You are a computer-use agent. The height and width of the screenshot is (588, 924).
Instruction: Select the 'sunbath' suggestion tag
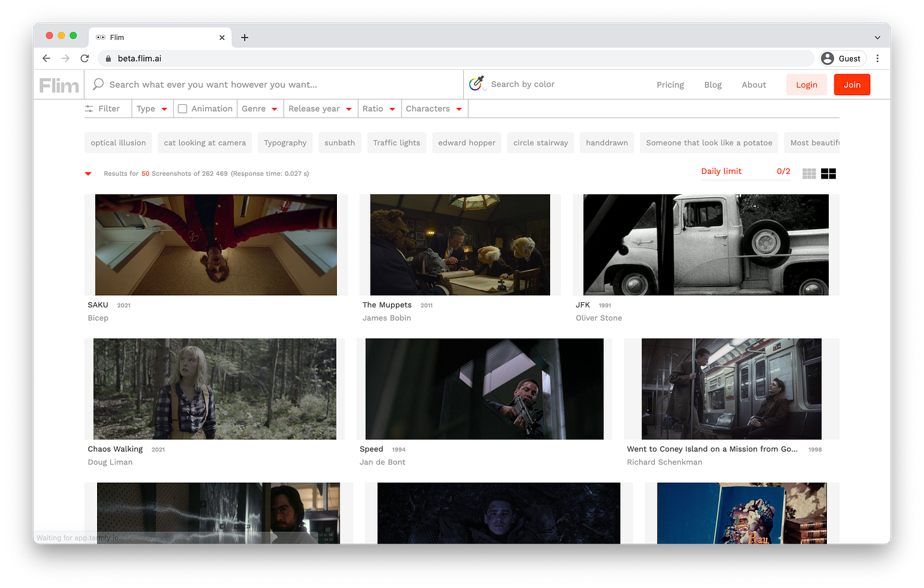340,143
